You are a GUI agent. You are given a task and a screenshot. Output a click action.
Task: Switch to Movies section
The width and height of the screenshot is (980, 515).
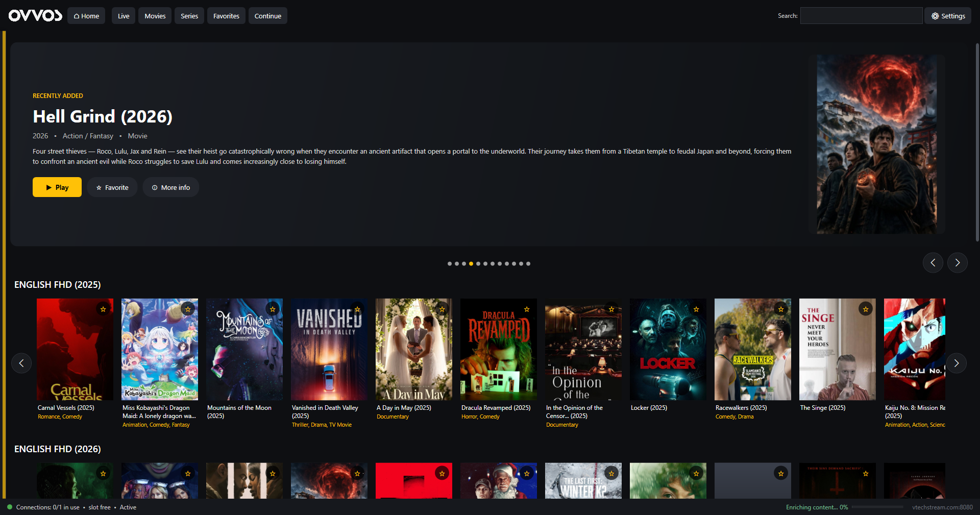(x=155, y=16)
